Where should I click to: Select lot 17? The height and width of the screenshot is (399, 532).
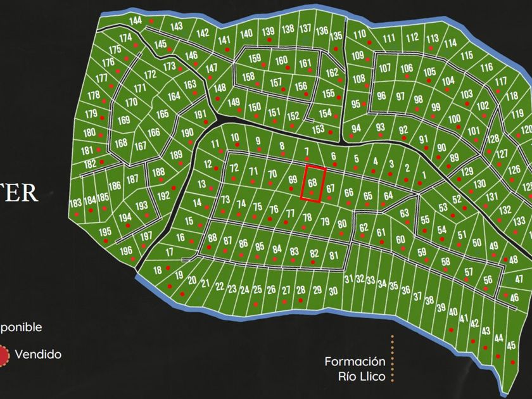[x=170, y=252]
